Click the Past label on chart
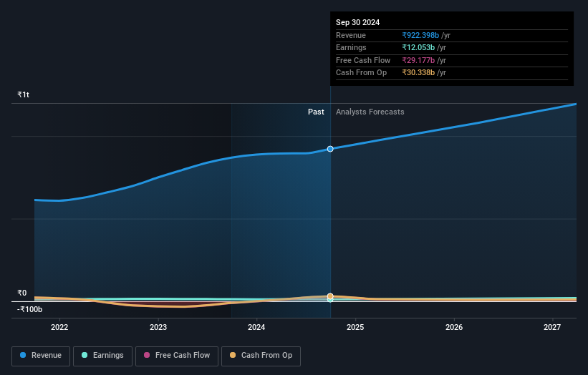Image resolution: width=588 pixels, height=375 pixels. click(x=316, y=112)
